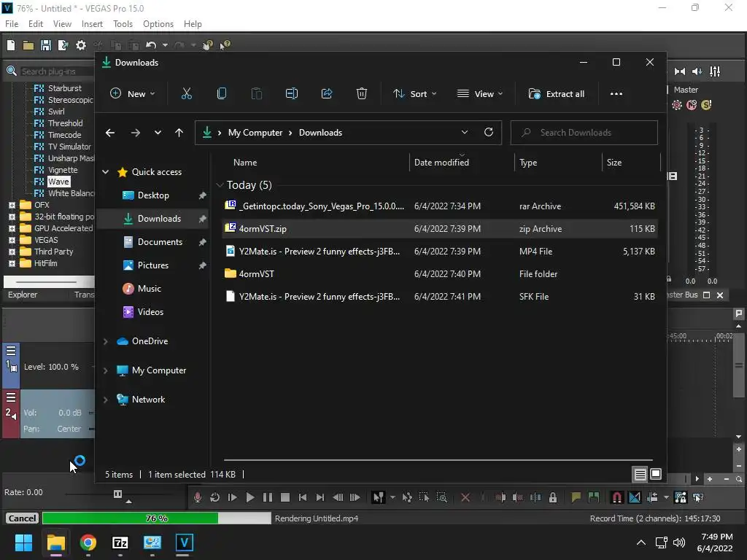Collapse the Today (5) group

tap(220, 184)
